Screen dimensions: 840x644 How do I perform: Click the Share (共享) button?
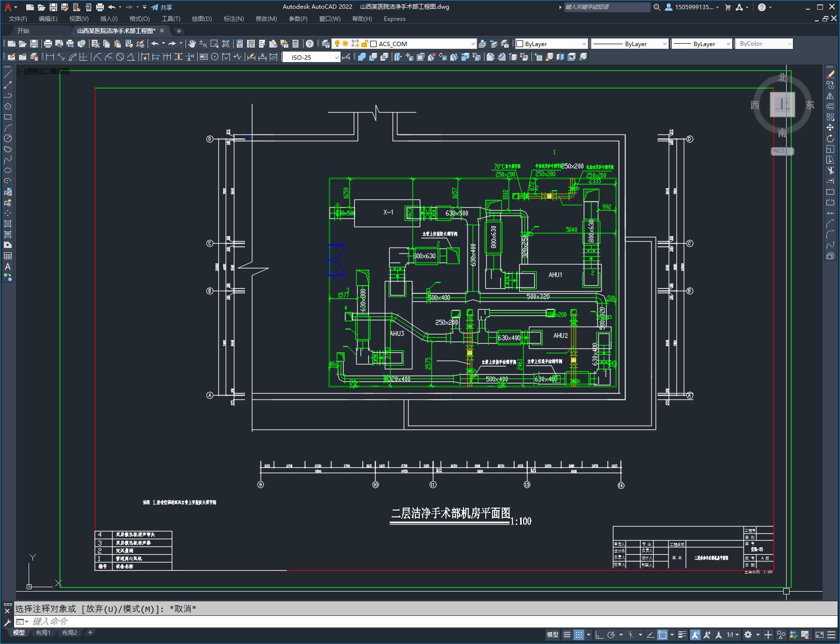click(162, 7)
